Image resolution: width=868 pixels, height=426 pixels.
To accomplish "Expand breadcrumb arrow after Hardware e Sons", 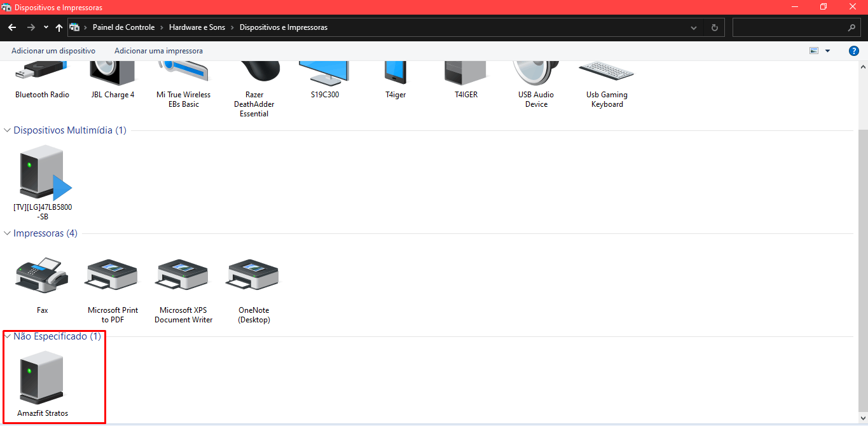I will pos(232,27).
